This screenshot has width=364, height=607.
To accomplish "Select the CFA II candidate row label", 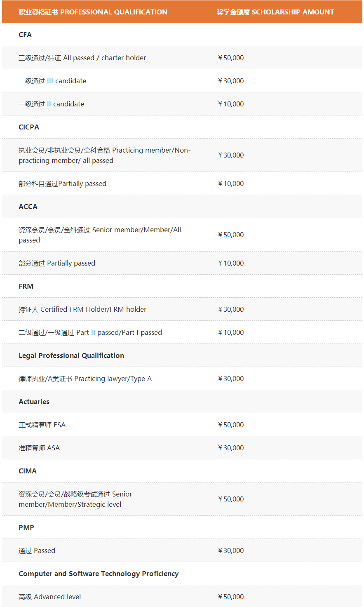I will 51,104.
